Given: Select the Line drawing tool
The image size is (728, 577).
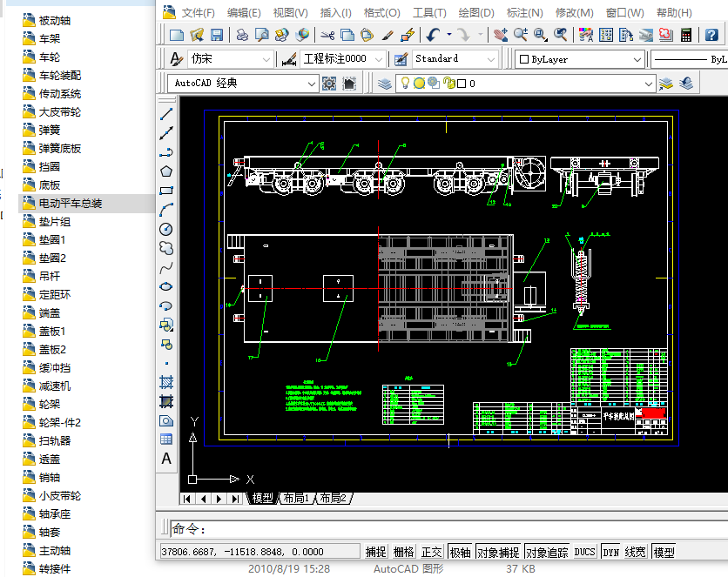Looking at the screenshot, I should tap(166, 114).
